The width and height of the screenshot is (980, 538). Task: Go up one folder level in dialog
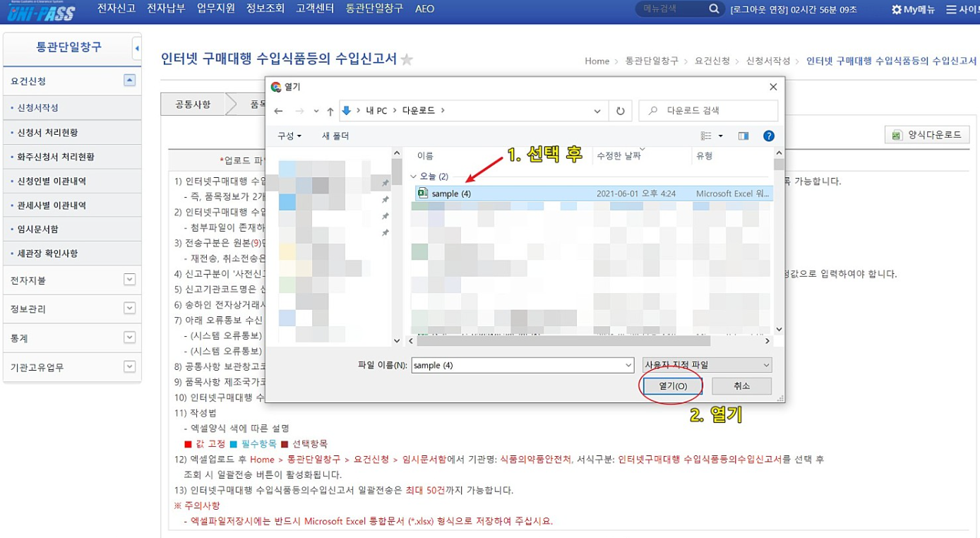(330, 111)
